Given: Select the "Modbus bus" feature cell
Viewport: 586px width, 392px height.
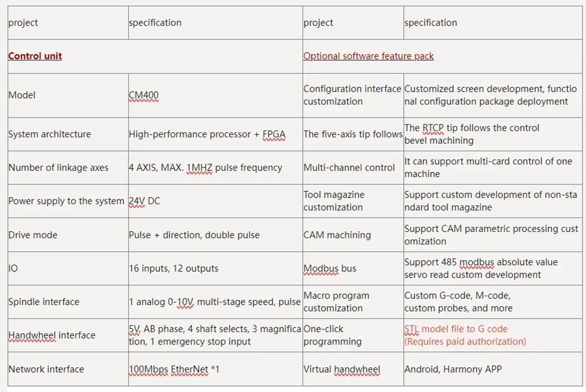Looking at the screenshot, I should point(330,268).
